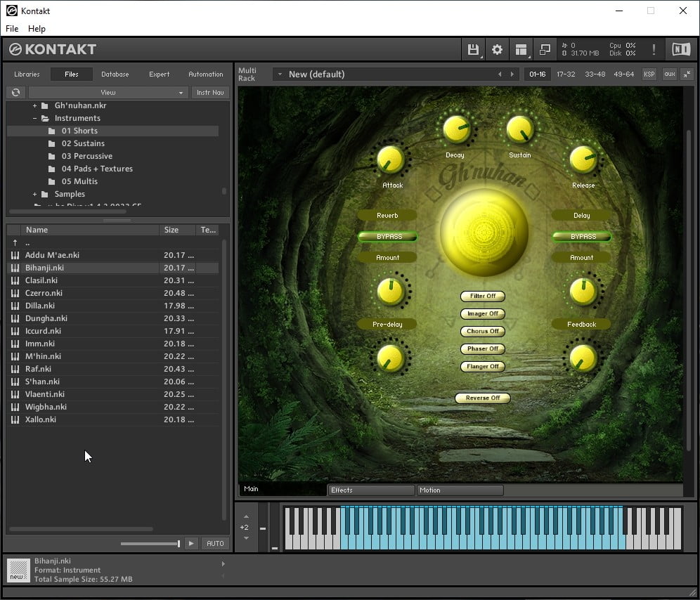Open workspace layout panel icon
This screenshot has width=700, height=600.
click(x=521, y=50)
